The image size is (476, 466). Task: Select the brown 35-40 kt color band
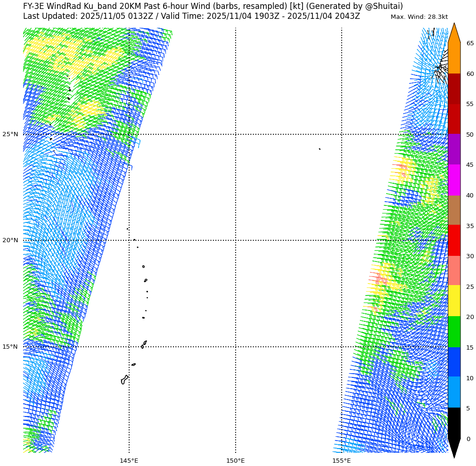pyautogui.click(x=454, y=210)
